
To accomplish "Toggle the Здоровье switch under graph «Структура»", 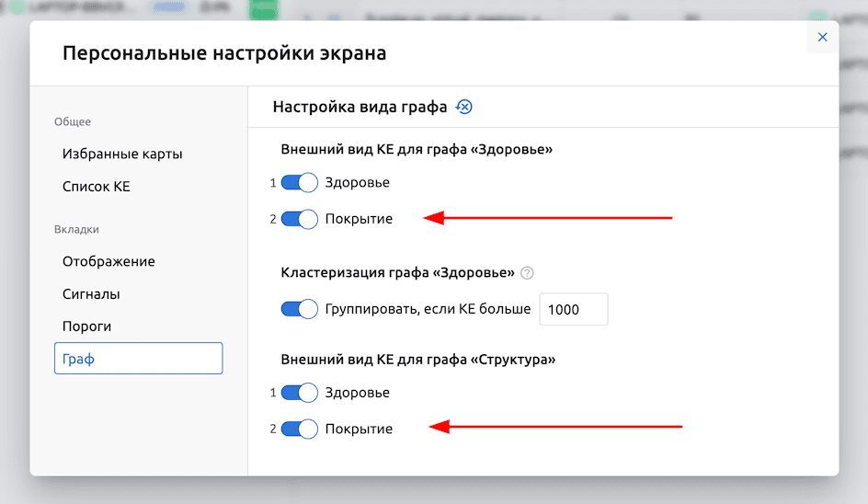I will tap(300, 393).
